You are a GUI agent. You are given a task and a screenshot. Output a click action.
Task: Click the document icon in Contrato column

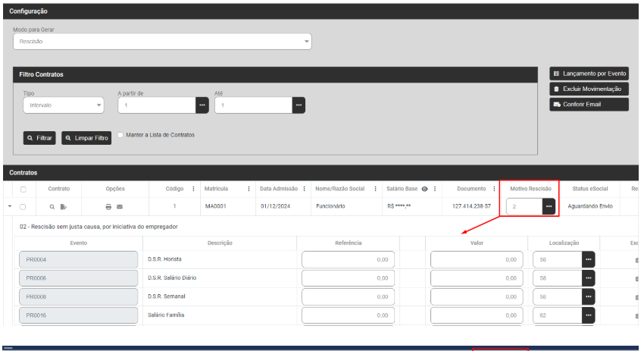tap(64, 206)
